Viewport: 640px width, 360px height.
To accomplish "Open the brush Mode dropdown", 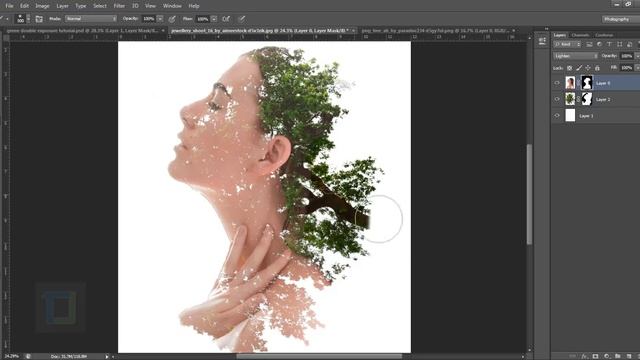I will click(x=91, y=19).
